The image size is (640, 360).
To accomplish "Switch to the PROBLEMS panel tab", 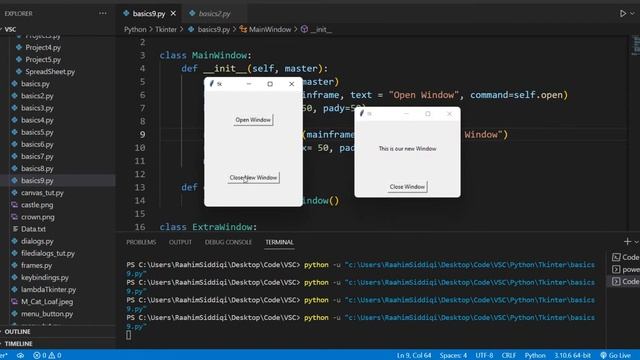I will coord(141,242).
